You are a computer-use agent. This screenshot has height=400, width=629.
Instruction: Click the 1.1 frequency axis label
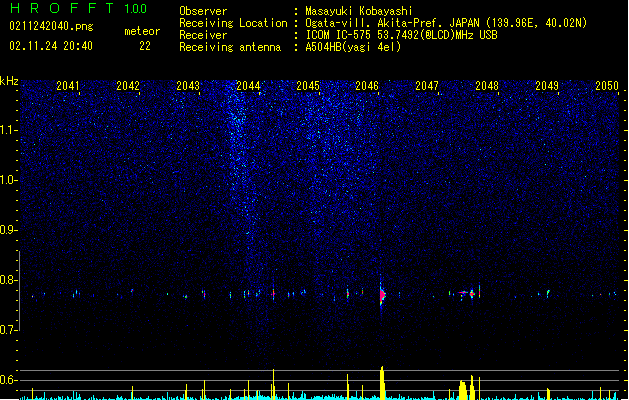[x=8, y=130]
